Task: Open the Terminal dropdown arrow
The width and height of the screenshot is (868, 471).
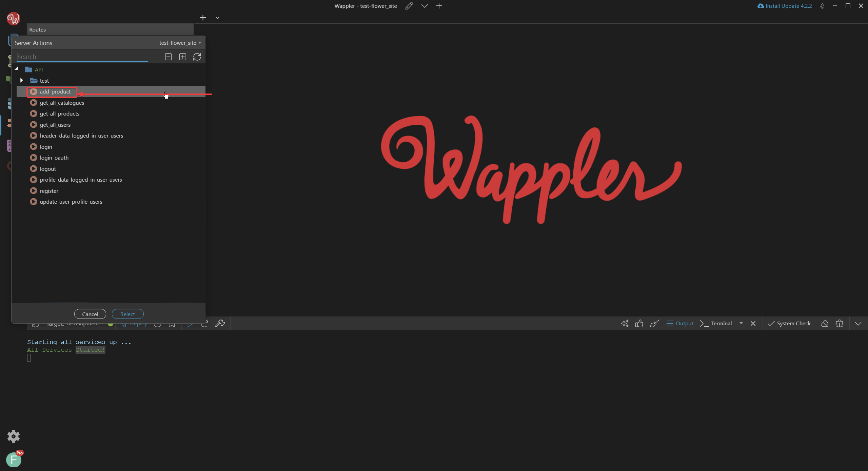Action: click(741, 324)
